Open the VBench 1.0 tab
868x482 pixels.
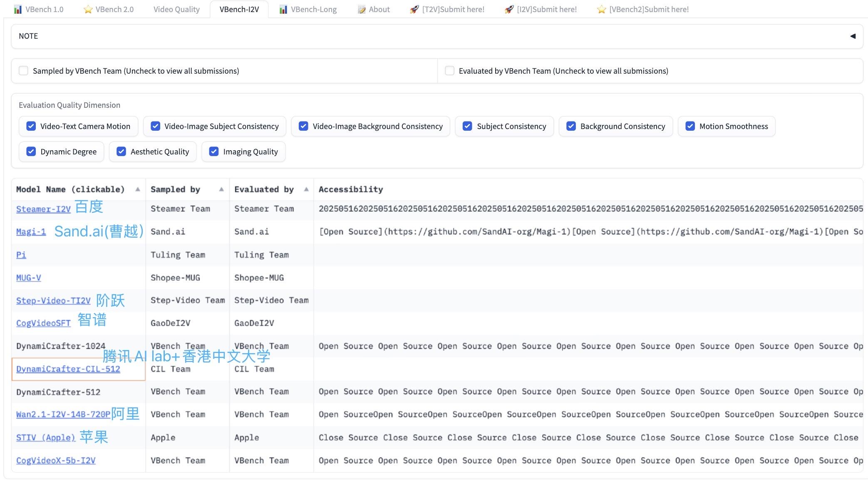[39, 9]
